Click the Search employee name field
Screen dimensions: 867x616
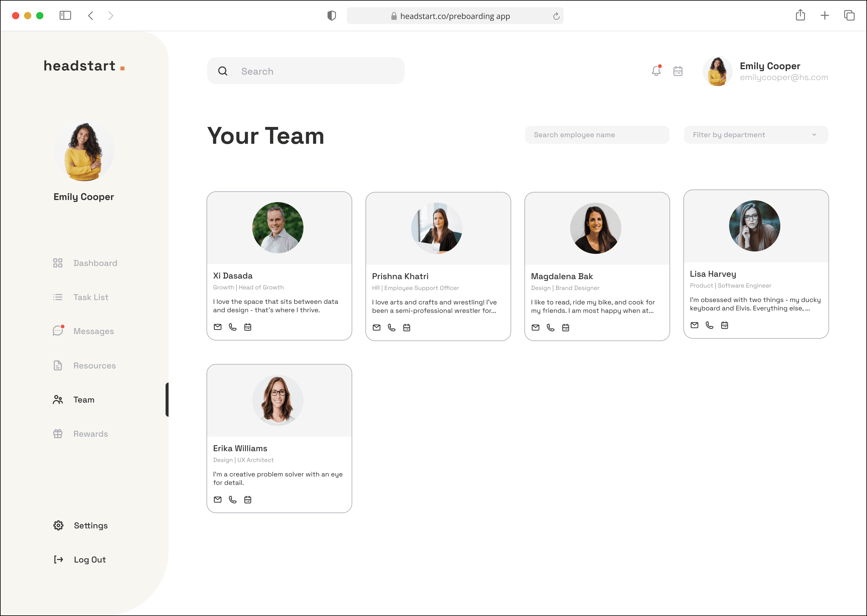[597, 135]
